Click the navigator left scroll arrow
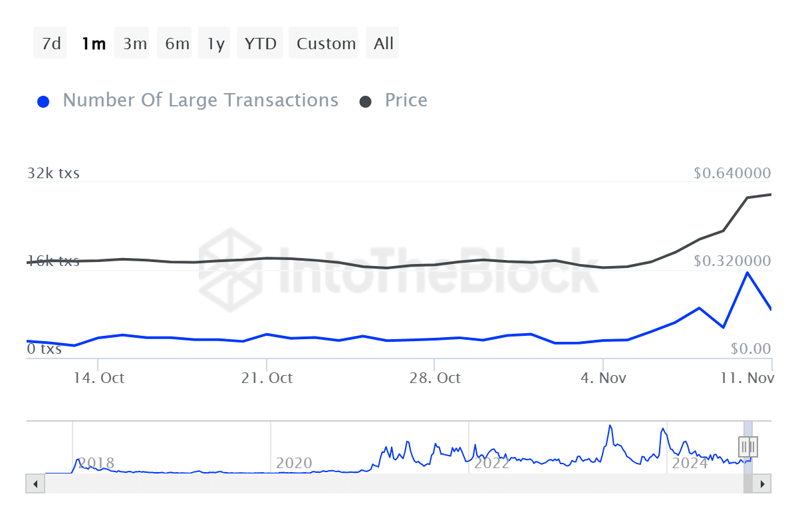Screen dimensions: 798x532 tap(35, 483)
